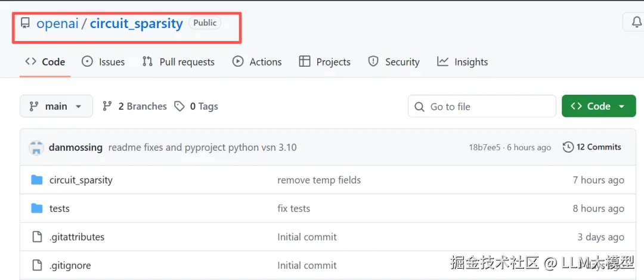
Task: View the 2 Branches link
Action: coord(135,106)
